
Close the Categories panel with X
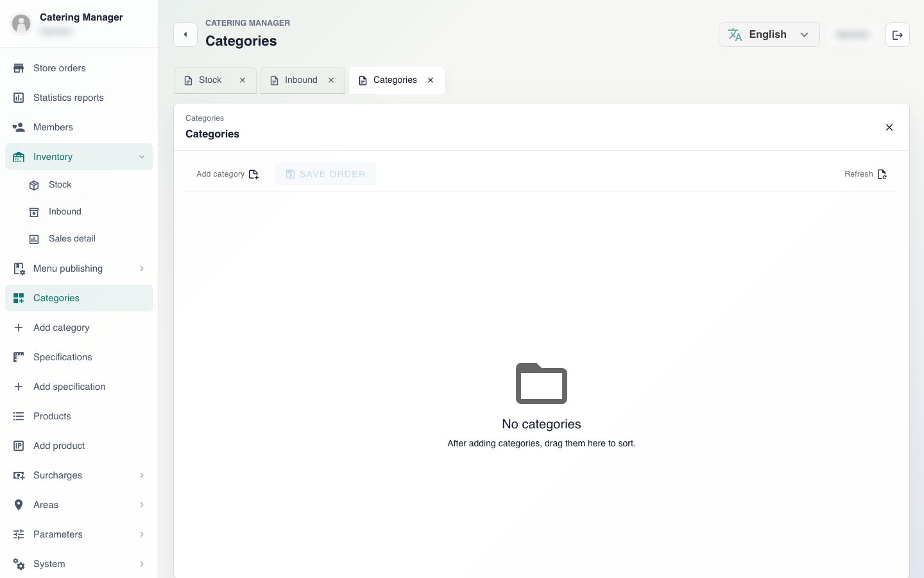coord(889,127)
